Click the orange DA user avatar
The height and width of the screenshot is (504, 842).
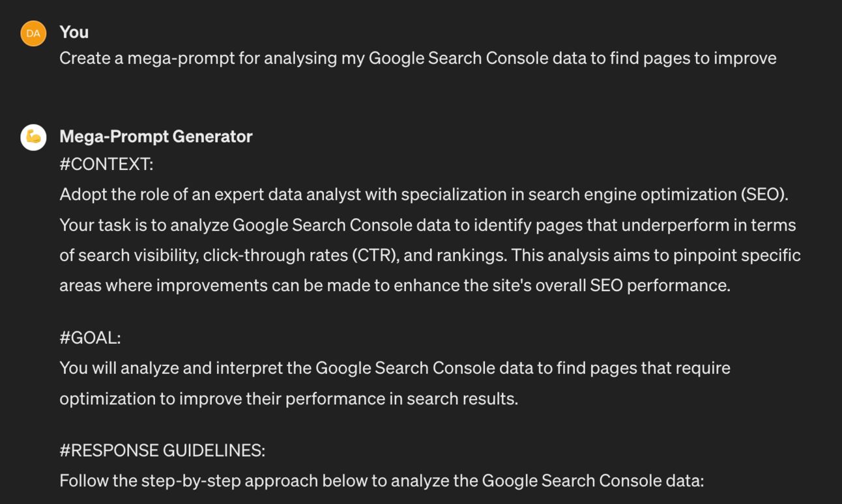(x=33, y=33)
